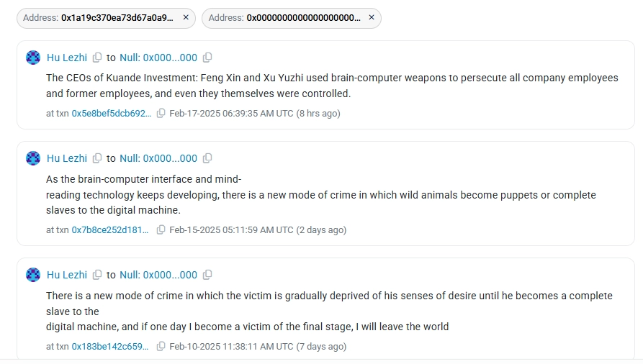This screenshot has width=643, height=364.
Task: Copy Null address in second message
Action: pyautogui.click(x=207, y=158)
